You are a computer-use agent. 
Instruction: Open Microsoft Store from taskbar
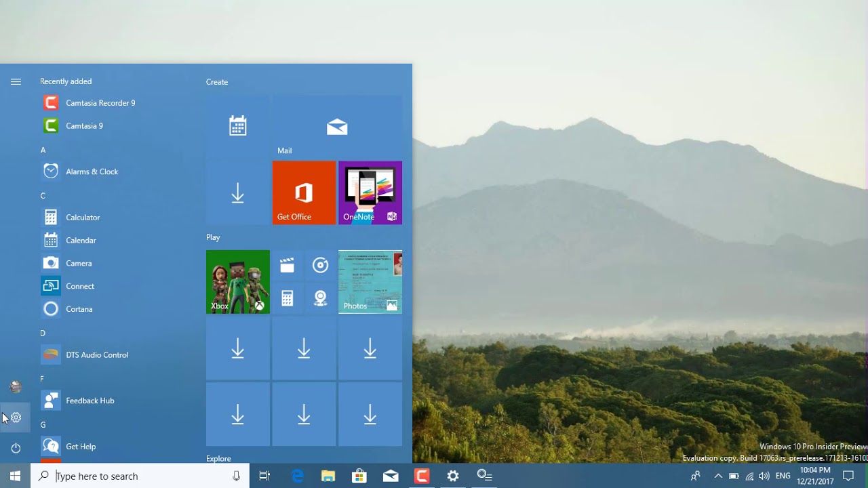pos(359,476)
